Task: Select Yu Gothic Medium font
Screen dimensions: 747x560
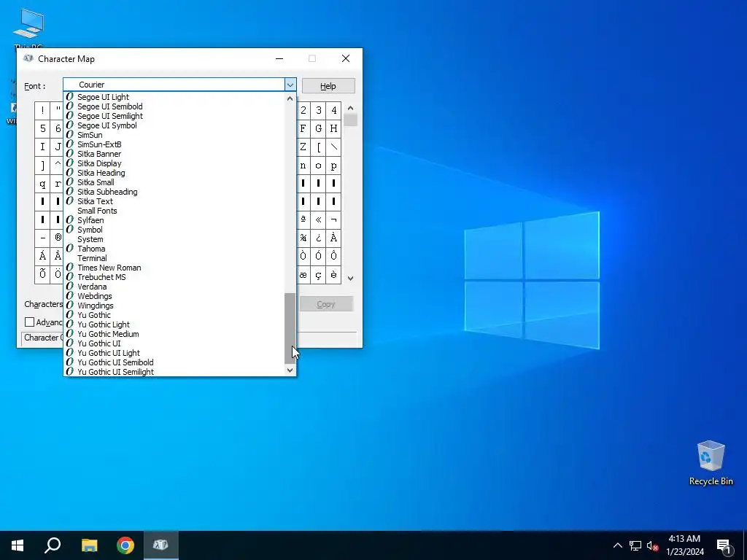Action: click(x=174, y=334)
